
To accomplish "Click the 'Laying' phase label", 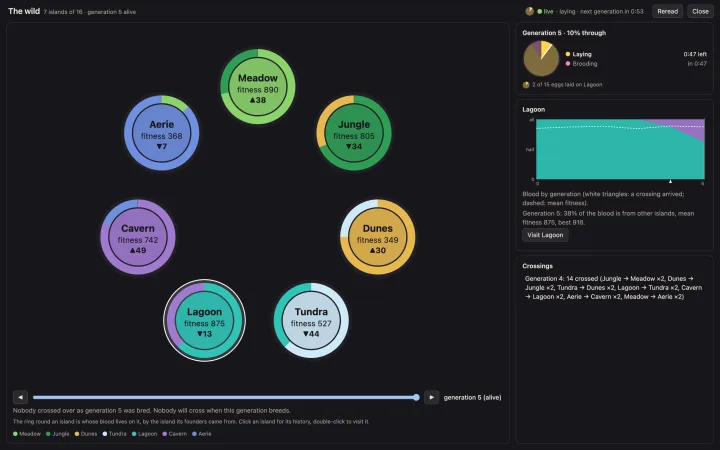I will tap(582, 54).
